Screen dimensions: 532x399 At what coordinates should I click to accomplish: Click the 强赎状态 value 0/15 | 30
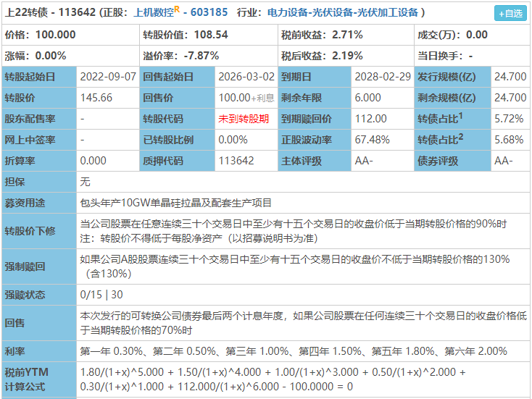(101, 295)
